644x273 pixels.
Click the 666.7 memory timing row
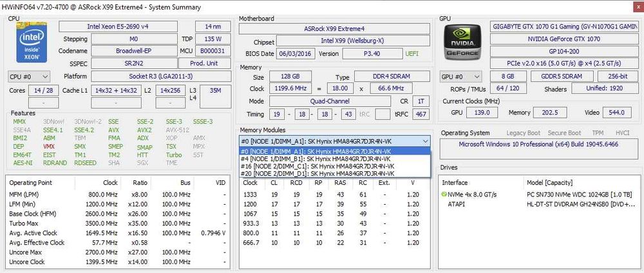(x=334, y=243)
